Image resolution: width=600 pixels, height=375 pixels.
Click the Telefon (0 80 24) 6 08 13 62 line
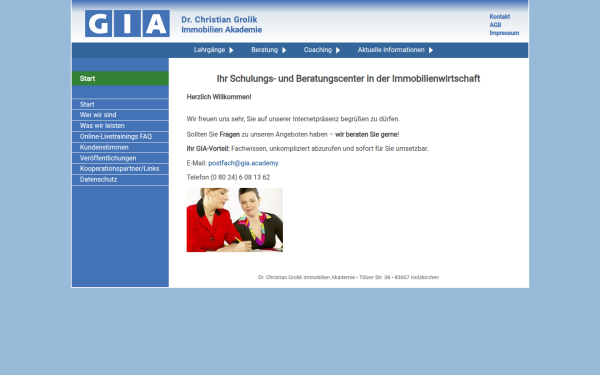click(x=228, y=177)
